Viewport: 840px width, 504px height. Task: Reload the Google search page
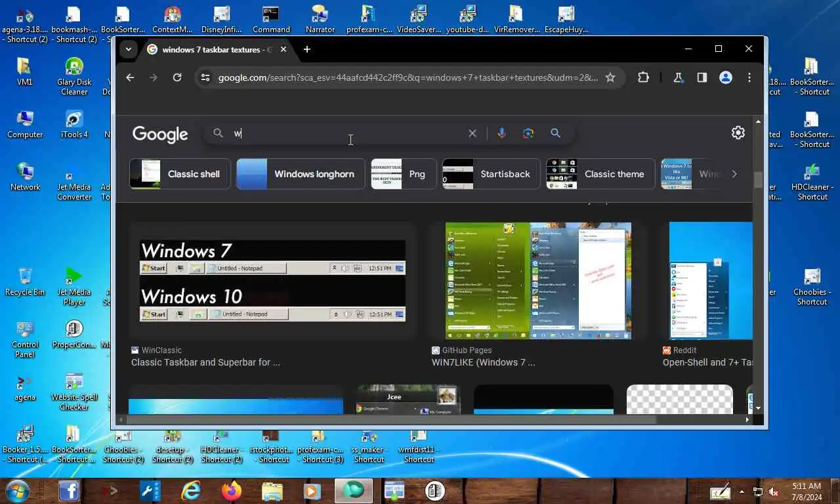click(177, 77)
